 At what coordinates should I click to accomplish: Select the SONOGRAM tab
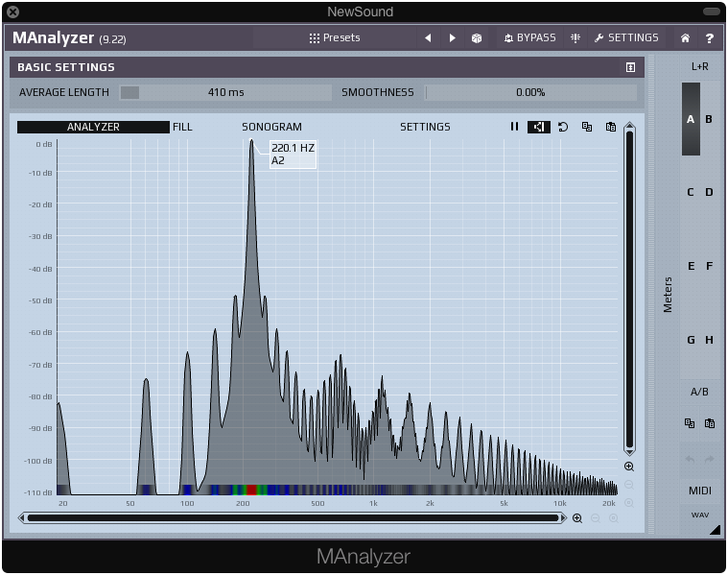[271, 127]
